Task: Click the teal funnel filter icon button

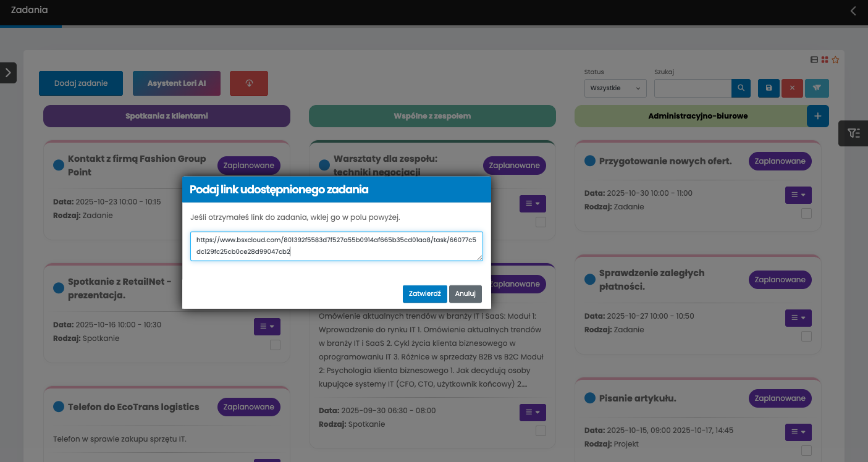Action: (x=817, y=88)
